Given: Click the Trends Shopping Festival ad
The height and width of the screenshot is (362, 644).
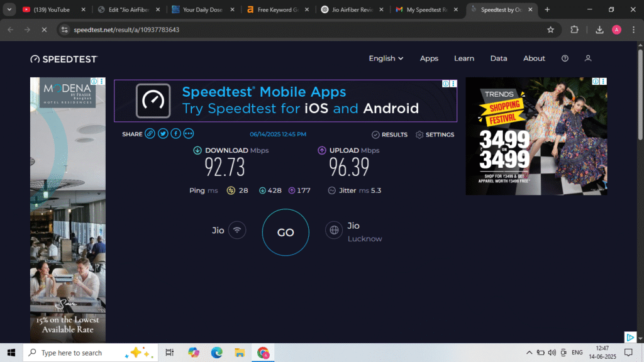Looking at the screenshot, I should coord(536,136).
